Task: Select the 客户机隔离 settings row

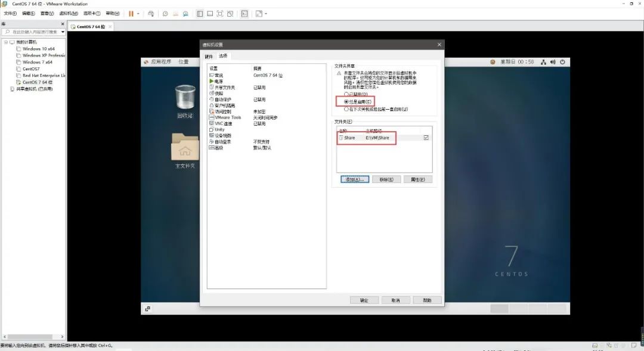Action: pyautogui.click(x=266, y=105)
